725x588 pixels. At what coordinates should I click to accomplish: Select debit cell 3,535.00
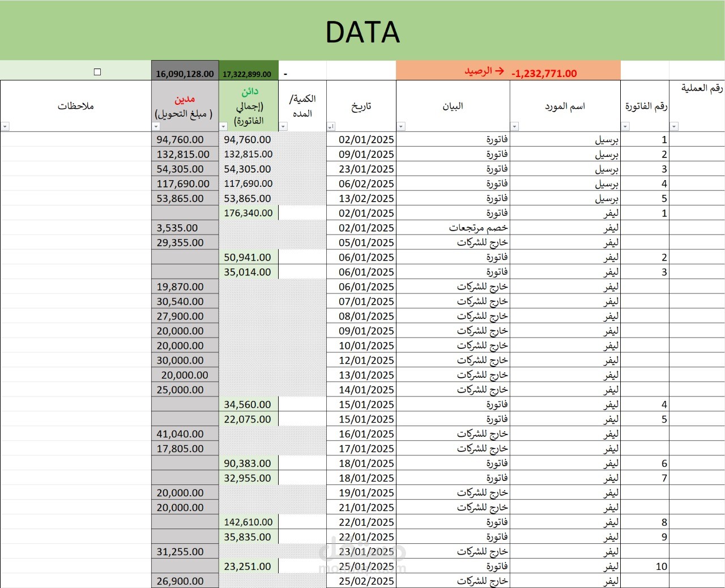(185, 228)
